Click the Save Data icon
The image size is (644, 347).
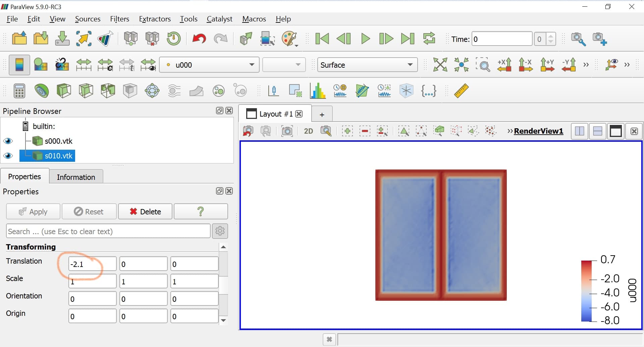[62, 39]
